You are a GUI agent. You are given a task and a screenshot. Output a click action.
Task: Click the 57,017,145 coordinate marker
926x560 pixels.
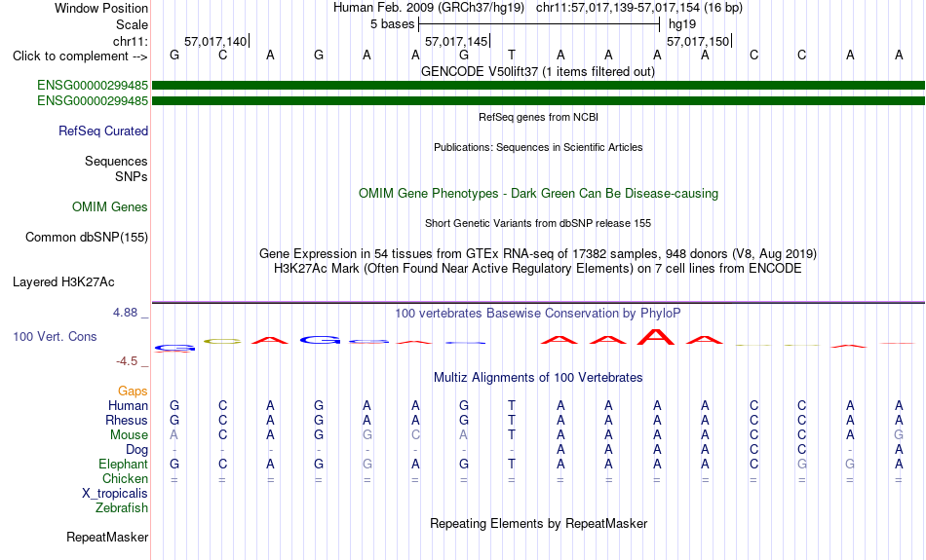(456, 41)
